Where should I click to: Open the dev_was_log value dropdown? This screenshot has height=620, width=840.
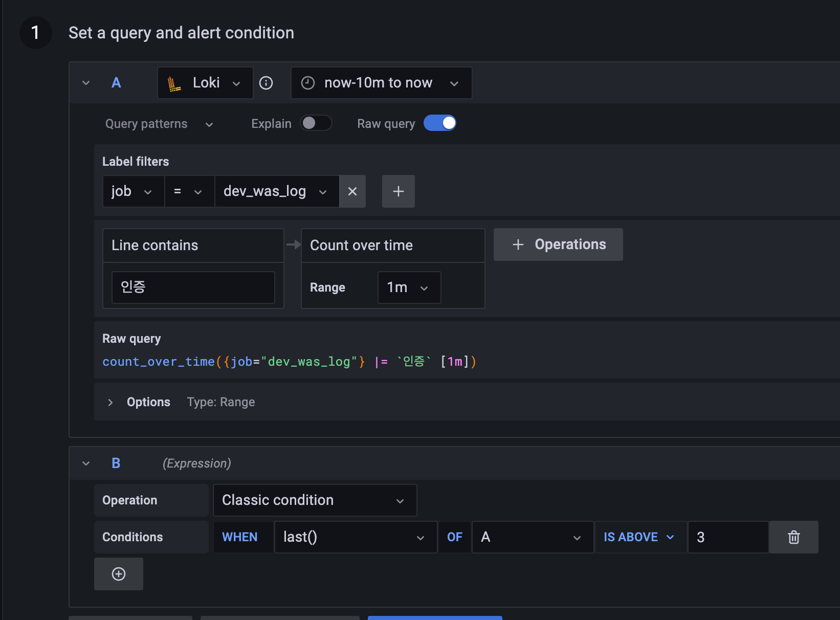pos(277,191)
